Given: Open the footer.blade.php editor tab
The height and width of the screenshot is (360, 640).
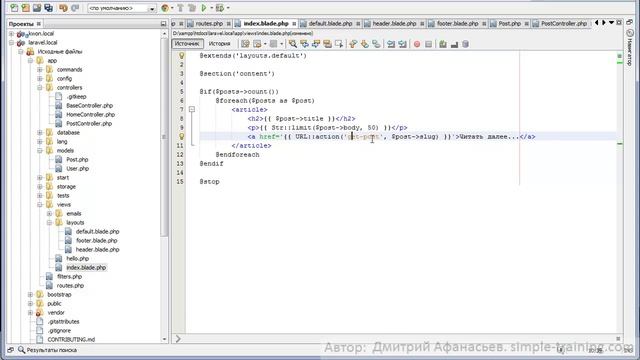Looking at the screenshot, I should click(x=457, y=24).
